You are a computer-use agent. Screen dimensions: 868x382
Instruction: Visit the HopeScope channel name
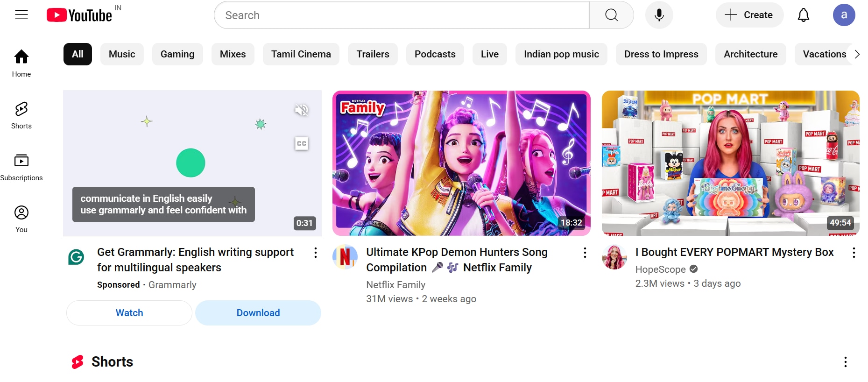(x=660, y=269)
